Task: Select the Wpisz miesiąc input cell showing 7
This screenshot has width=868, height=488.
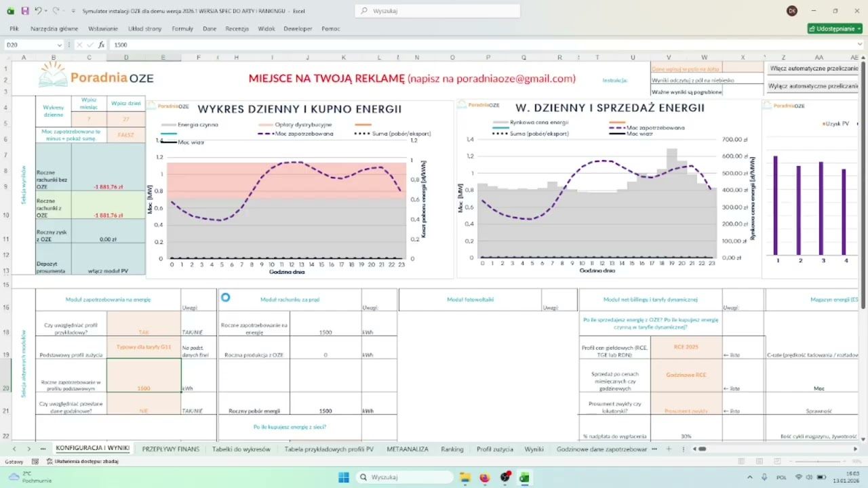Action: pyautogui.click(x=89, y=119)
